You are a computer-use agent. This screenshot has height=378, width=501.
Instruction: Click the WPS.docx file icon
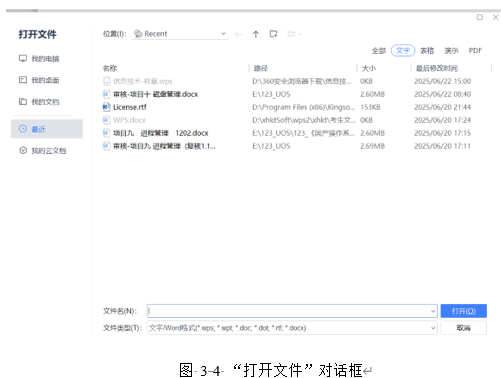pyautogui.click(x=106, y=120)
